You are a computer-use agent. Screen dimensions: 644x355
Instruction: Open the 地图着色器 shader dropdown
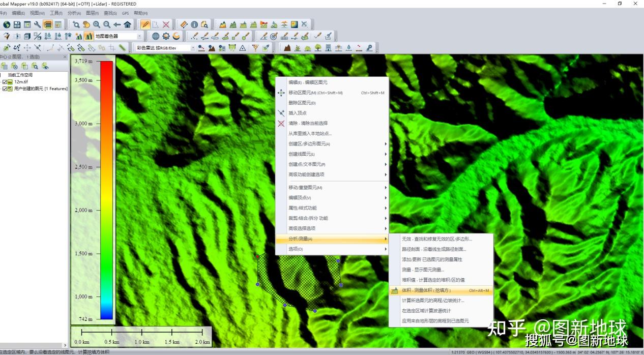(x=139, y=36)
